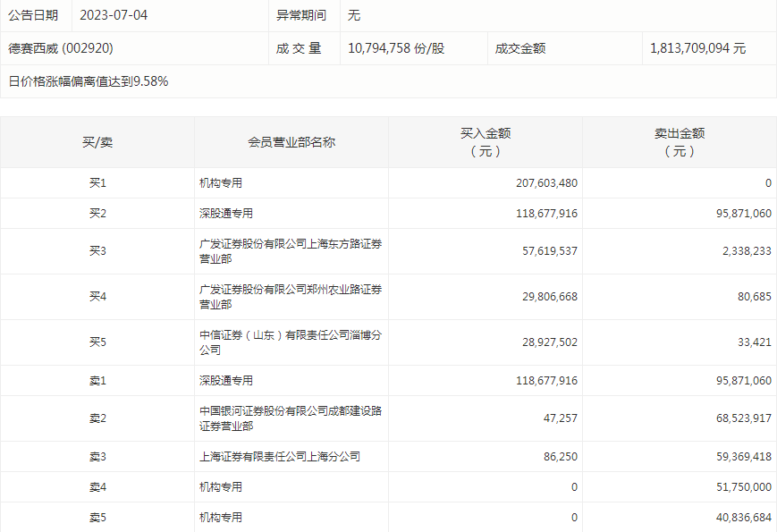
Task: Click the stock name 德赛西威 (002920)
Action: click(61, 48)
